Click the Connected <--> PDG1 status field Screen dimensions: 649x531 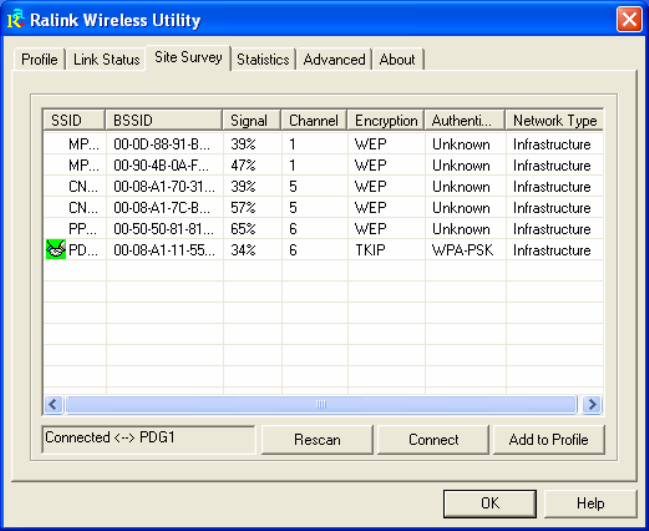[x=149, y=440]
